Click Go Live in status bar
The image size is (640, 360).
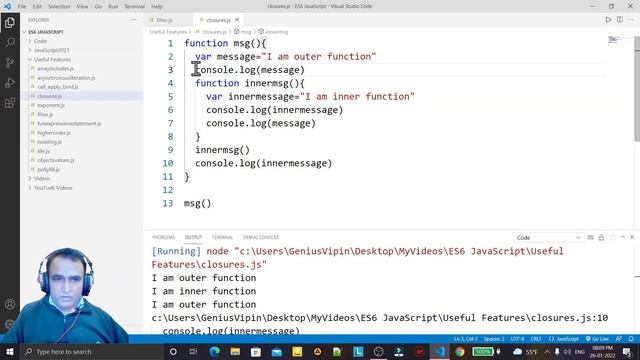597,339
